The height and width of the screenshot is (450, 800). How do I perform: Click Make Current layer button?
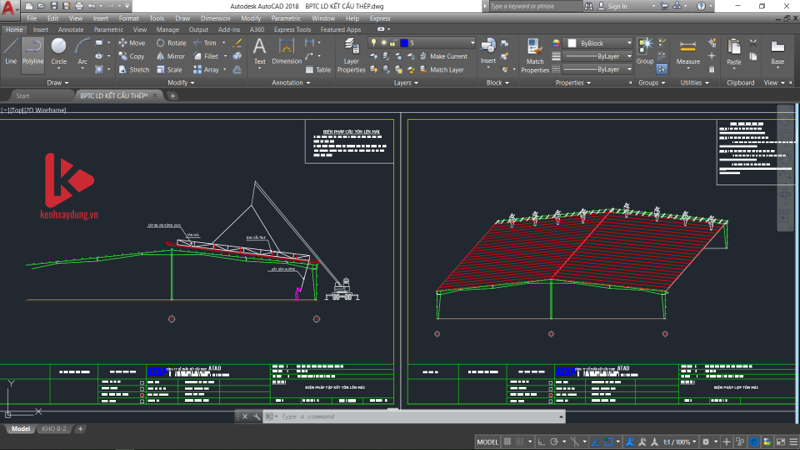tap(442, 57)
